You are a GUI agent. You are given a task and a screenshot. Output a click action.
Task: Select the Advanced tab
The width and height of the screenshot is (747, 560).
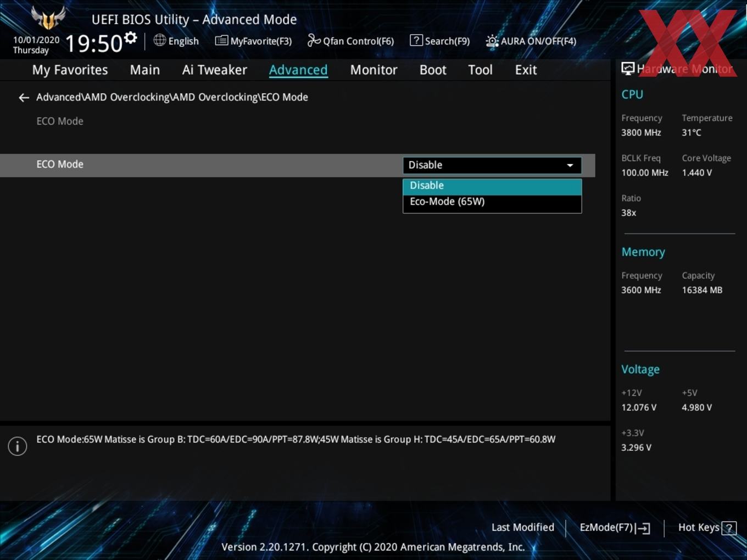click(298, 70)
